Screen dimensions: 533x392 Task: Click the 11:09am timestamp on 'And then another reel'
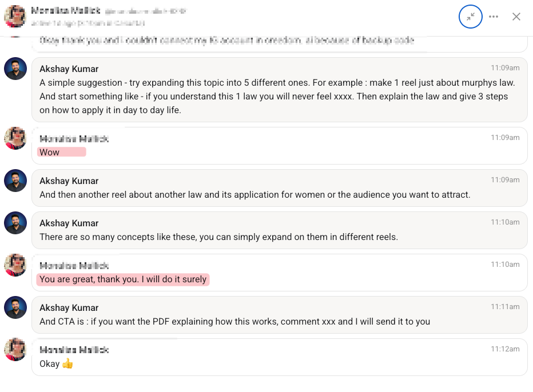(505, 179)
